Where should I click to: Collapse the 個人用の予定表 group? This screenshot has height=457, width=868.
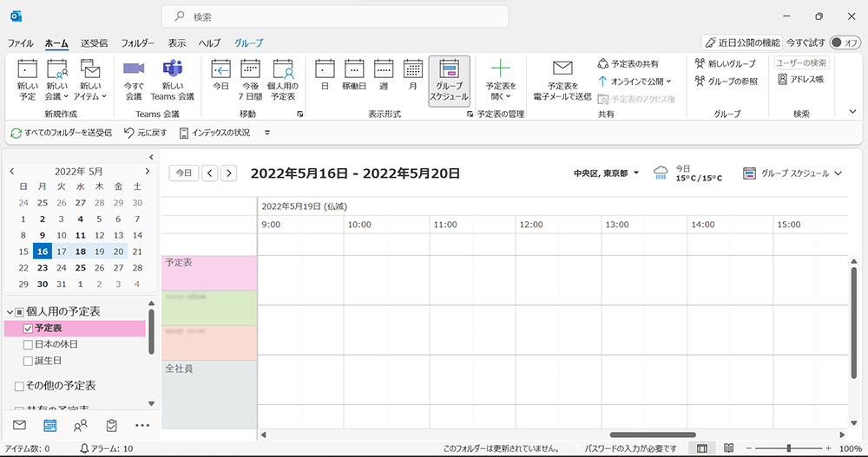coord(10,311)
